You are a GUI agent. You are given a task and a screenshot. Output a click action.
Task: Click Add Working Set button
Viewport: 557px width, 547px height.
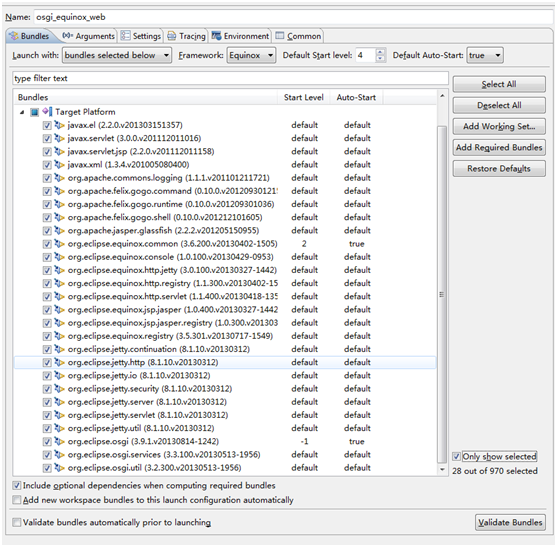pyautogui.click(x=499, y=126)
